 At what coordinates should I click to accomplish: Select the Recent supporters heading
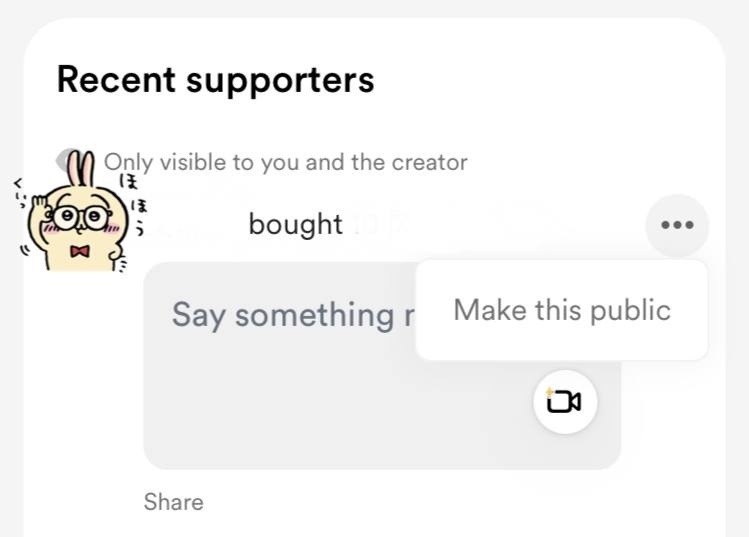(x=215, y=80)
